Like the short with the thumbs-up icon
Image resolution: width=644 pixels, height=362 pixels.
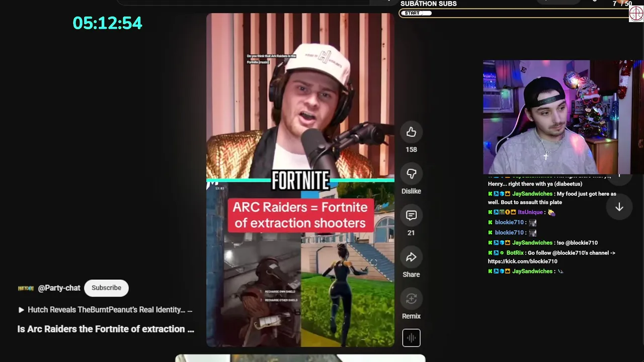pyautogui.click(x=411, y=132)
